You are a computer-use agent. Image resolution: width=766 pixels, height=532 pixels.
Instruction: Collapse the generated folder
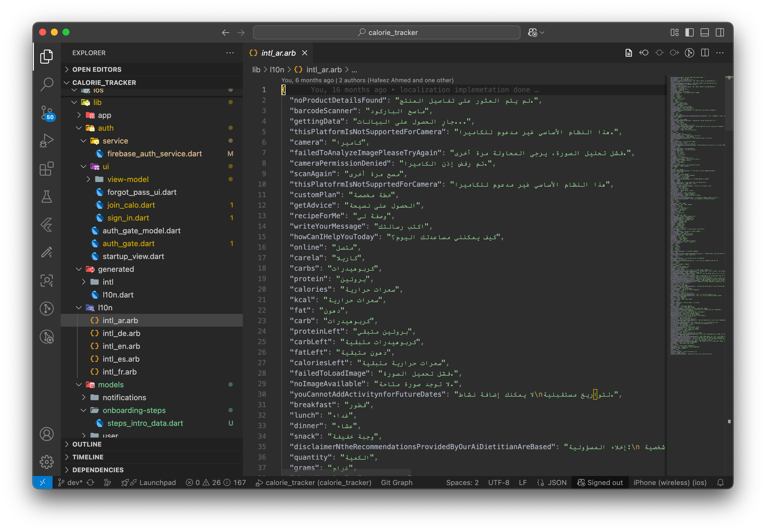[152, 269]
